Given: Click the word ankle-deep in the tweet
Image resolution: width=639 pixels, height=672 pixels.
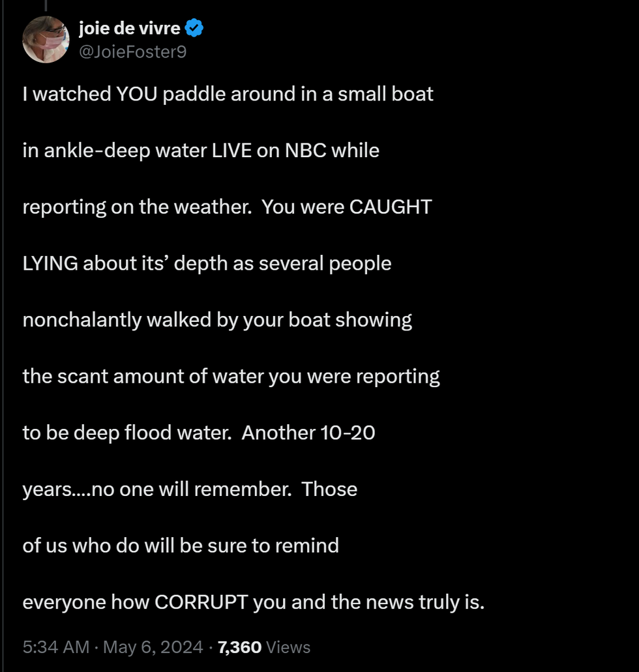Looking at the screenshot, I should (x=95, y=151).
